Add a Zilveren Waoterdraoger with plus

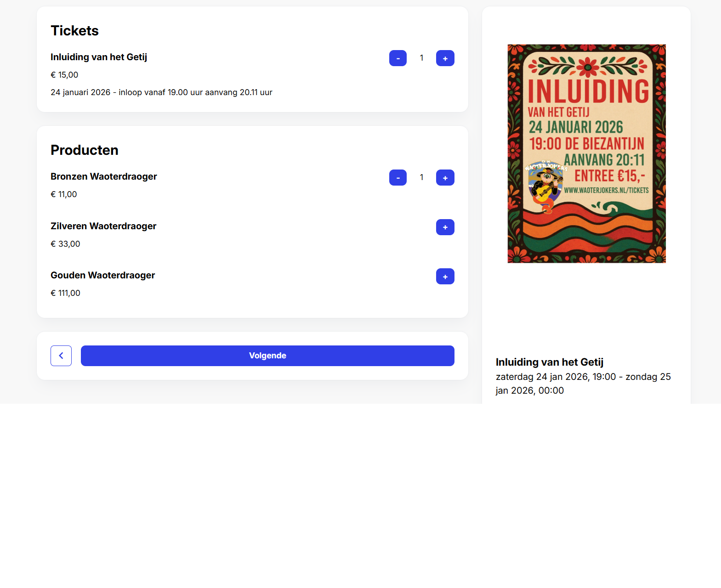tap(445, 227)
